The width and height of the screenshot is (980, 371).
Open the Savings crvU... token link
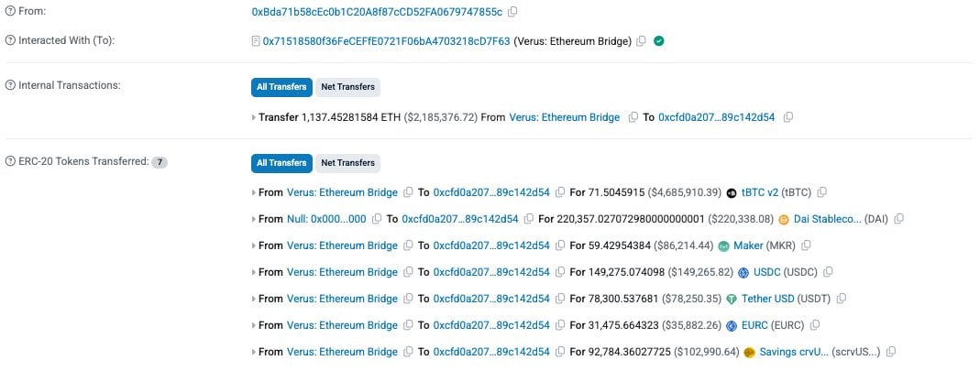click(x=794, y=353)
